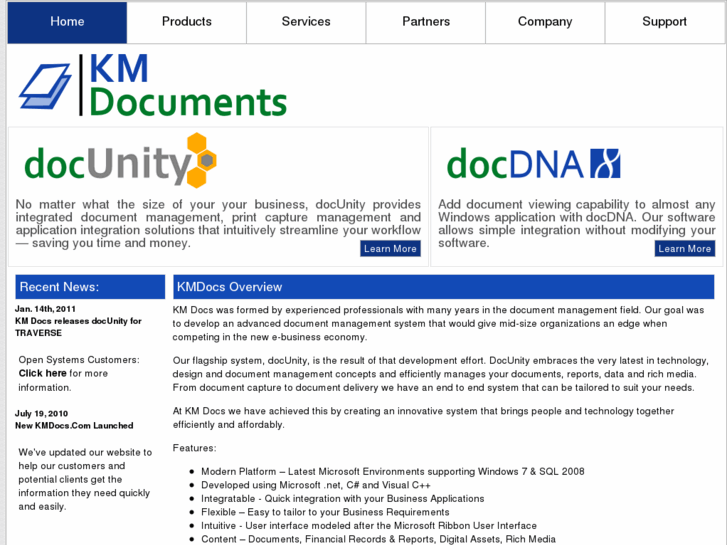Click Learn More under docUnity description
The image size is (727, 545).
(x=390, y=249)
